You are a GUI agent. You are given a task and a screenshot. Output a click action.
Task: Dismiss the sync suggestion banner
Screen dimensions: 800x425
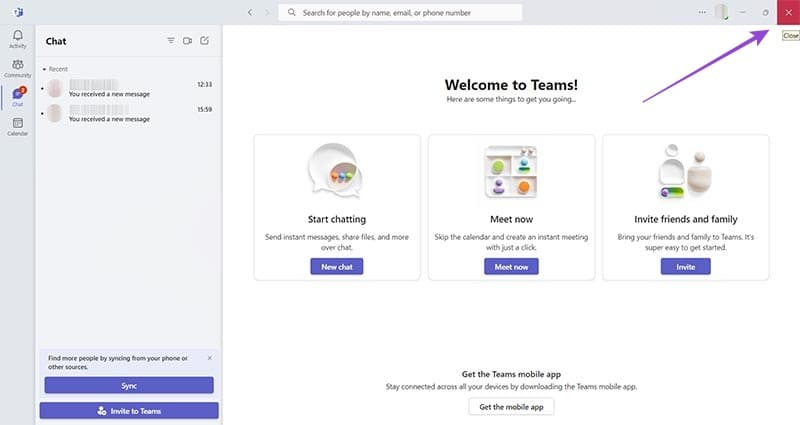[x=210, y=358]
